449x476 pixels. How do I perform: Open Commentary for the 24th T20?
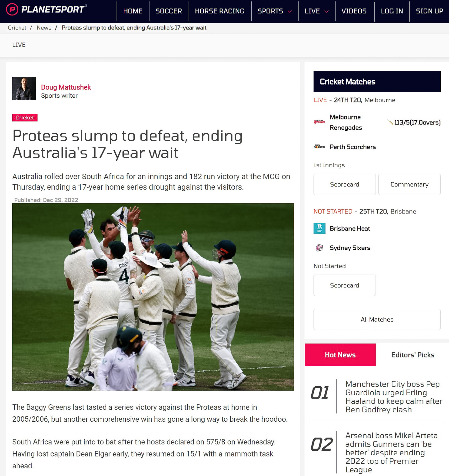[409, 184]
